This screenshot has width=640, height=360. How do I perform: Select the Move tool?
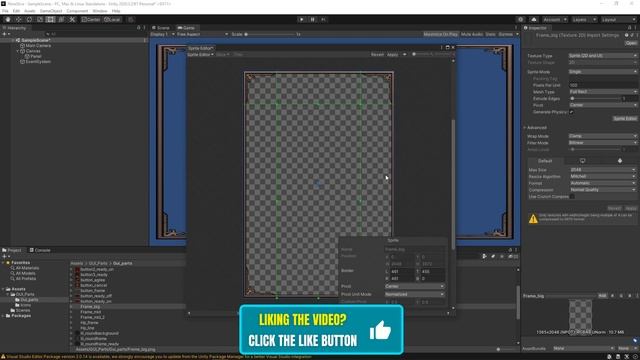[x=18, y=20]
